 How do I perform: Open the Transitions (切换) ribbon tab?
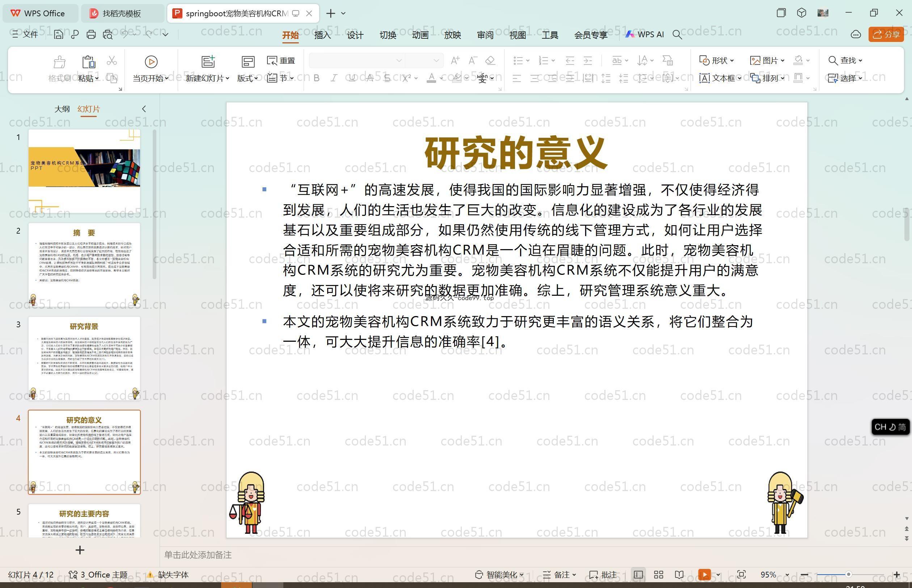tap(388, 35)
